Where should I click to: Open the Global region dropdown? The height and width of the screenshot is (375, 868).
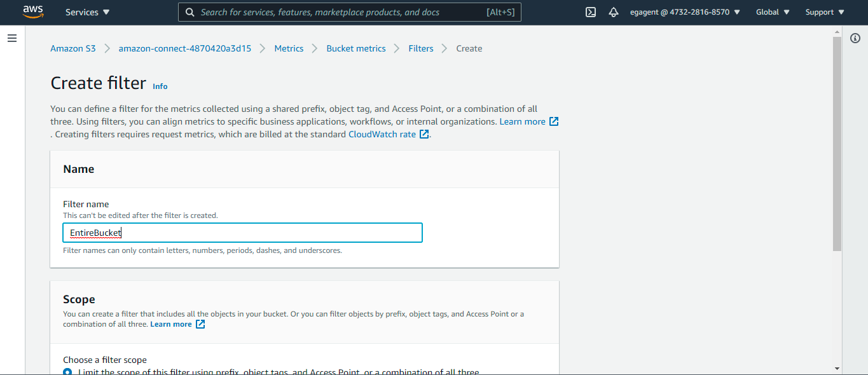pos(773,12)
